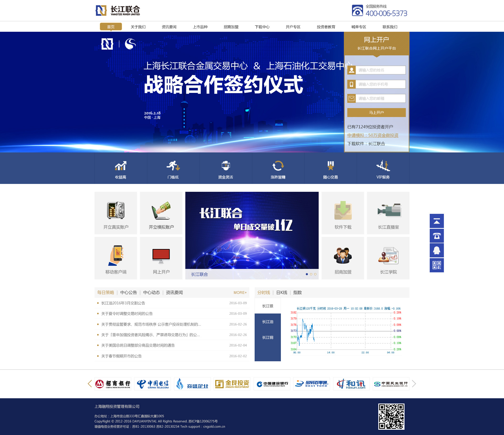
Task: Open 开立真实账户 safe tile
Action: [116, 213]
